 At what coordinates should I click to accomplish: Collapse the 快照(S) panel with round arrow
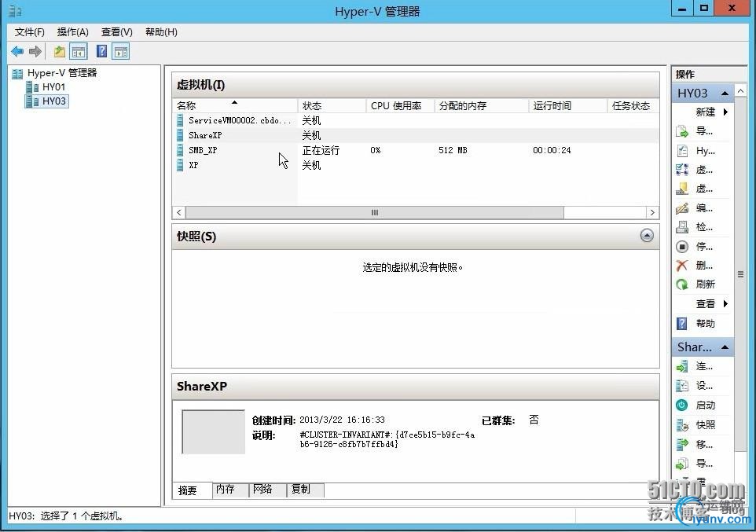click(647, 236)
